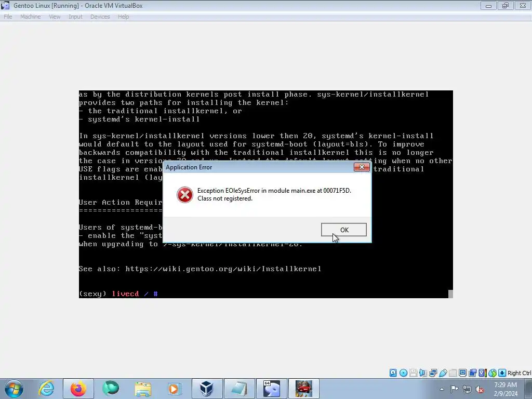Open the View menu

coord(55,17)
